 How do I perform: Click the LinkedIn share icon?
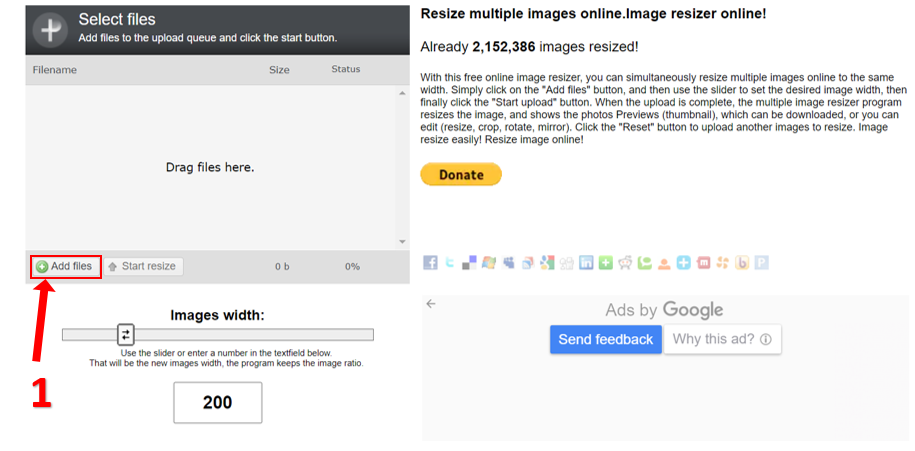click(586, 263)
